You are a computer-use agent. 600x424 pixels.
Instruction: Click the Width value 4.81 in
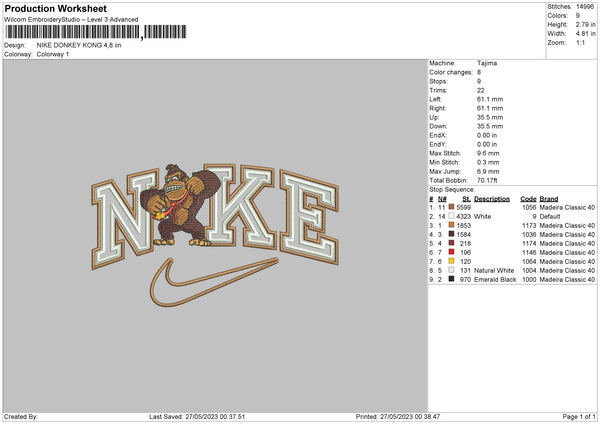point(585,34)
